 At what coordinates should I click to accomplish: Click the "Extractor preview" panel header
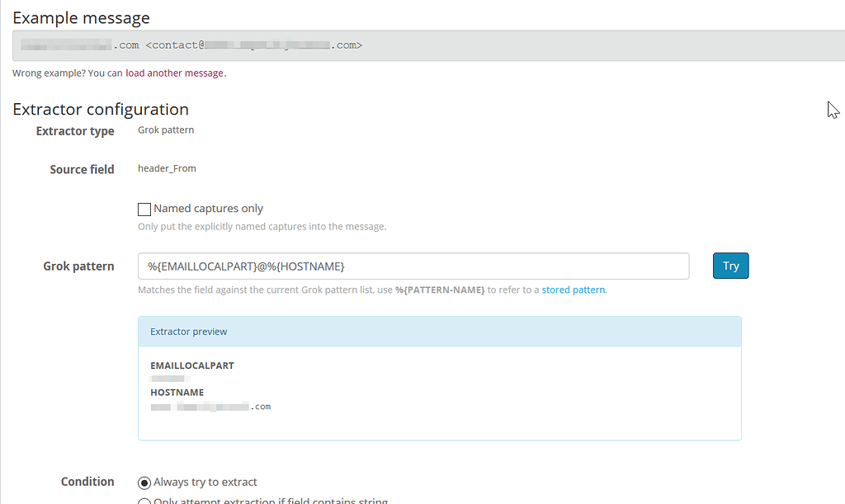pyautogui.click(x=188, y=331)
